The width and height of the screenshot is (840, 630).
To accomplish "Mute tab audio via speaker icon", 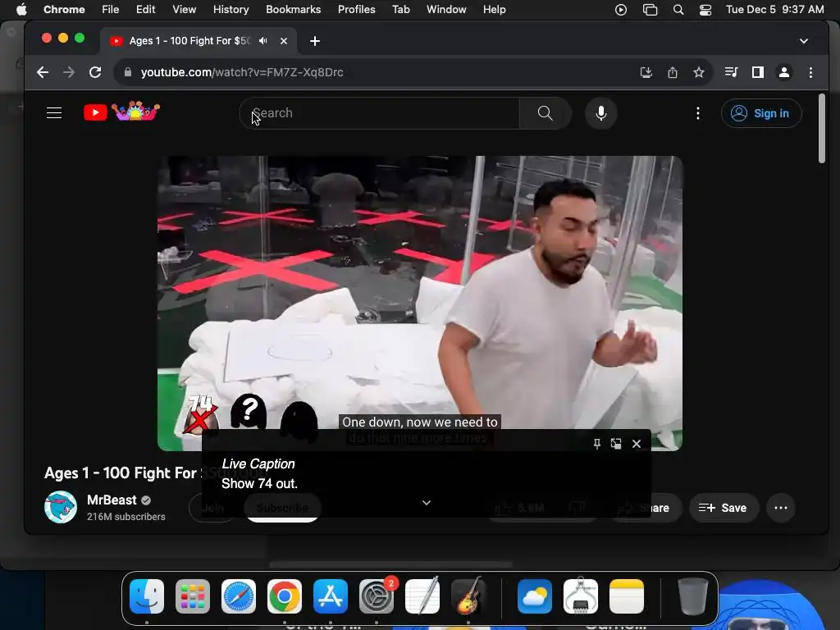I will point(263,41).
